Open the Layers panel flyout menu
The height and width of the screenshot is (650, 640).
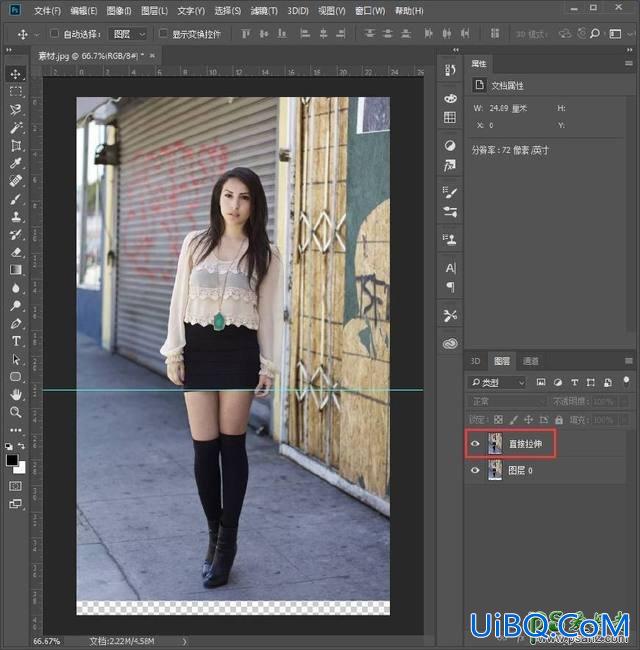tap(629, 361)
